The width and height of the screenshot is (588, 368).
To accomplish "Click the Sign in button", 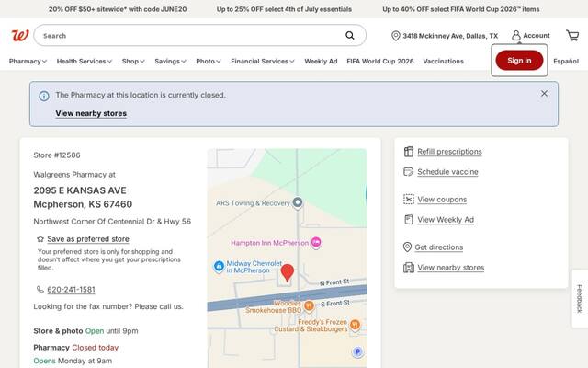I will point(519,61).
